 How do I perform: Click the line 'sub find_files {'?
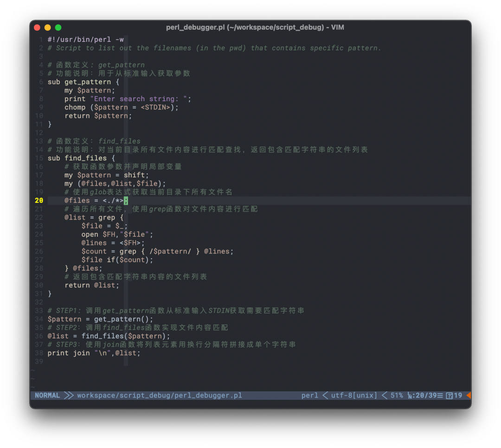81,158
